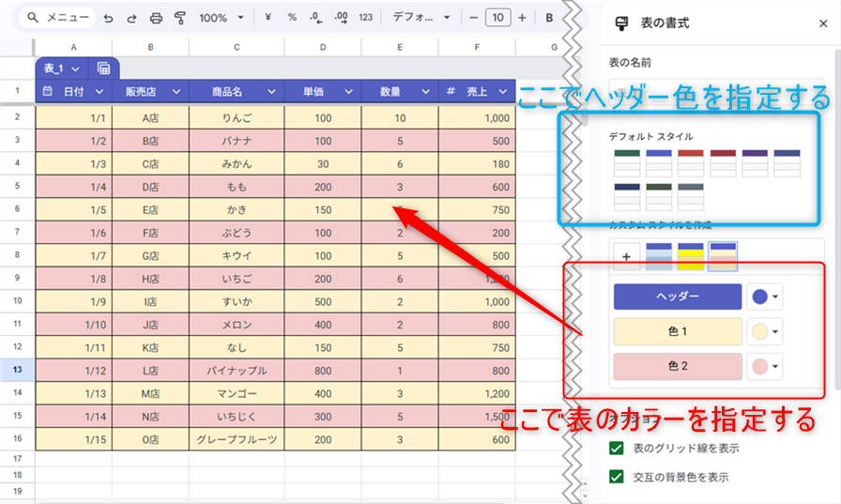Click the 色 1 button
This screenshot has width=841, height=504.
[677, 331]
